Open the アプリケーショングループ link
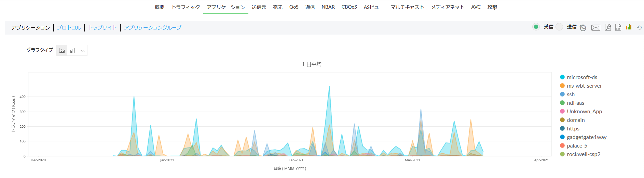The image size is (644, 178). [x=153, y=28]
